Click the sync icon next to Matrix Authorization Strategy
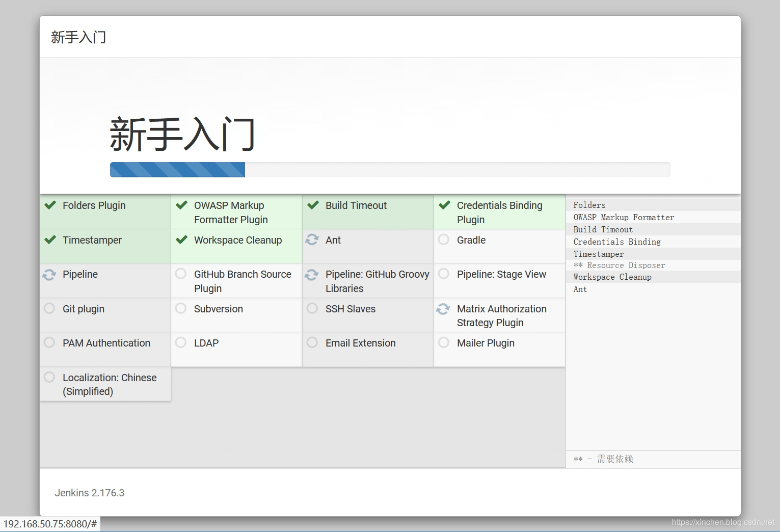780x532 pixels. [x=443, y=309]
